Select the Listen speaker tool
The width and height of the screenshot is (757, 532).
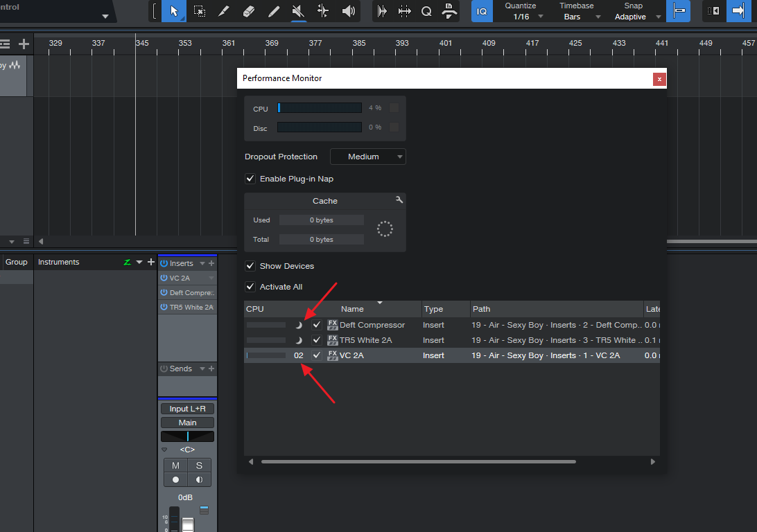[348, 11]
